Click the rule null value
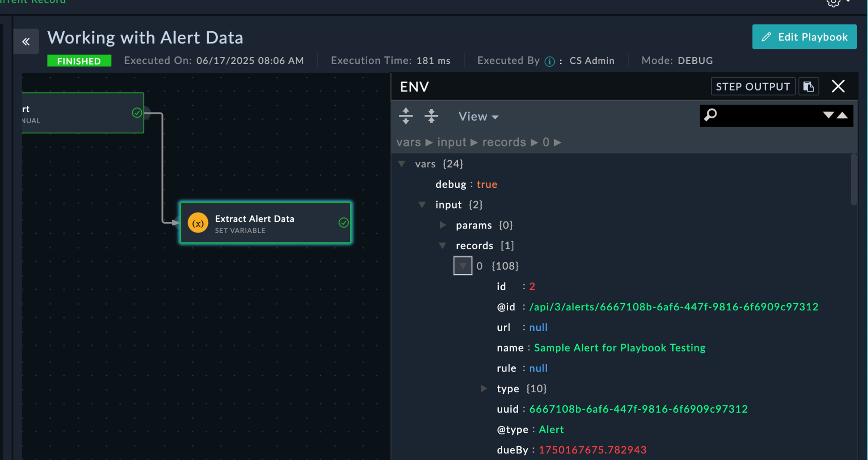This screenshot has height=460, width=868. tap(538, 368)
